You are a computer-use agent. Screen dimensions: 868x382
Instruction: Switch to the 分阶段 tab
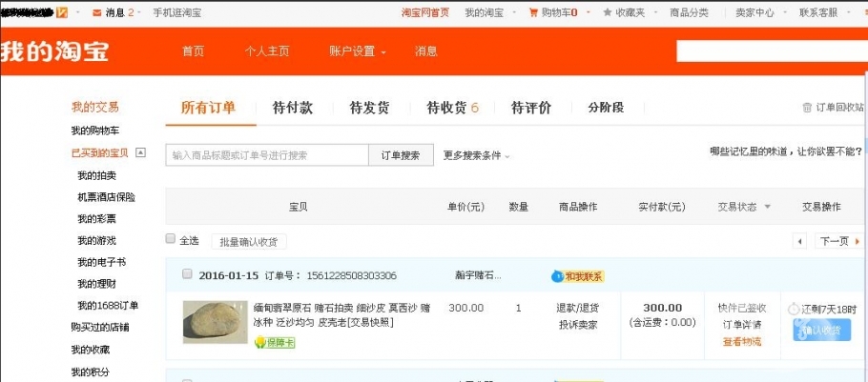click(606, 108)
